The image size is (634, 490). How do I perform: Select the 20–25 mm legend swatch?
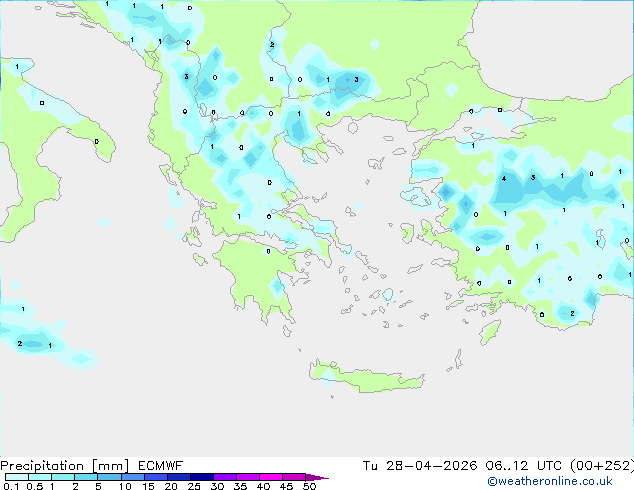tap(178, 477)
